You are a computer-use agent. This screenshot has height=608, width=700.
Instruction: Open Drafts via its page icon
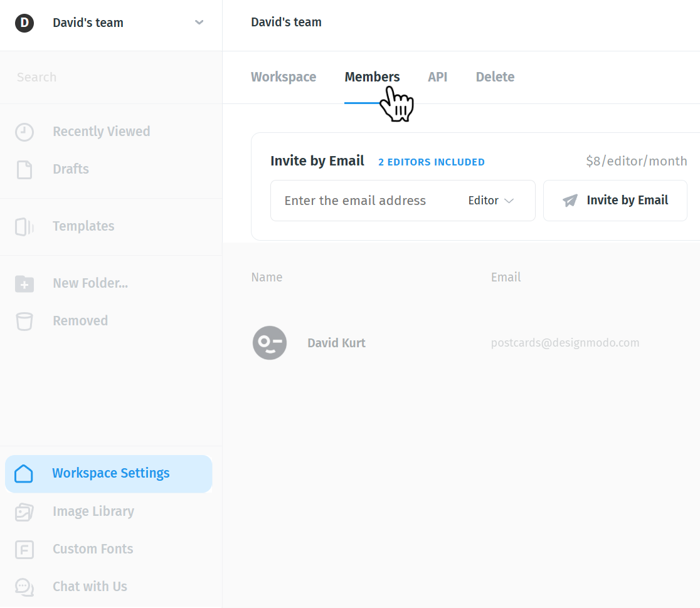(x=24, y=169)
